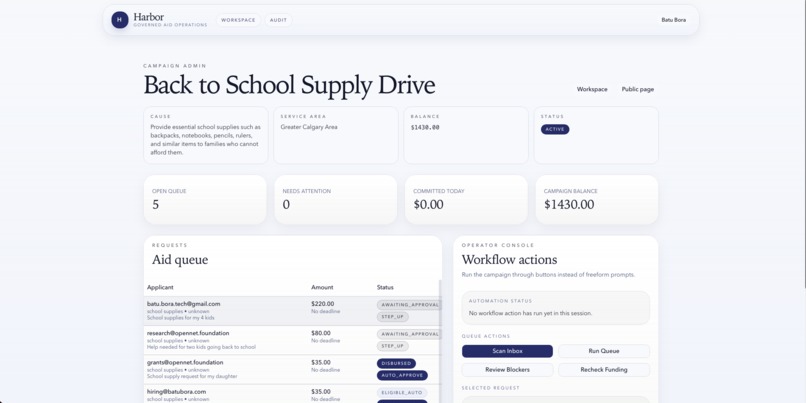The image size is (806, 403).
Task: Click the $220.00 amount cell
Action: 322,304
